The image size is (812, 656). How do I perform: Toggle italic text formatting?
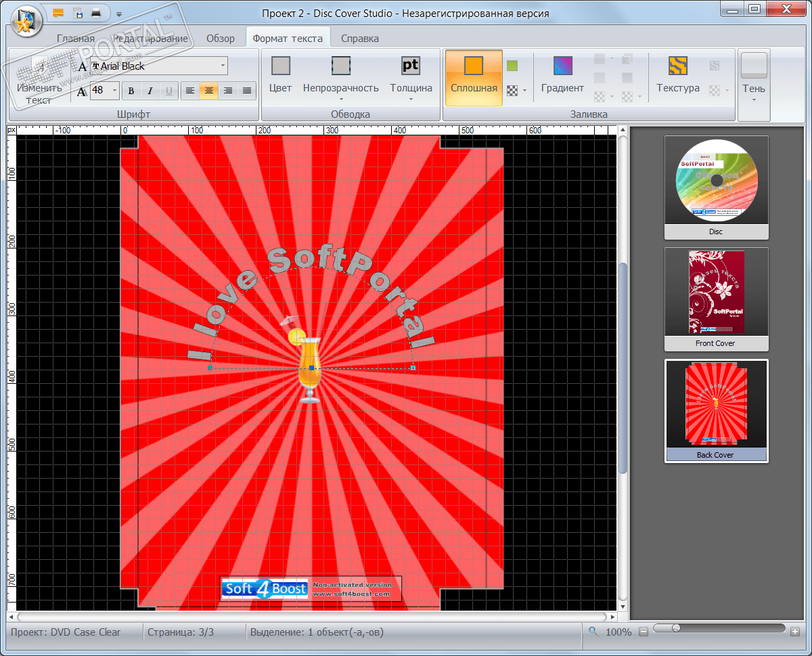tap(150, 91)
